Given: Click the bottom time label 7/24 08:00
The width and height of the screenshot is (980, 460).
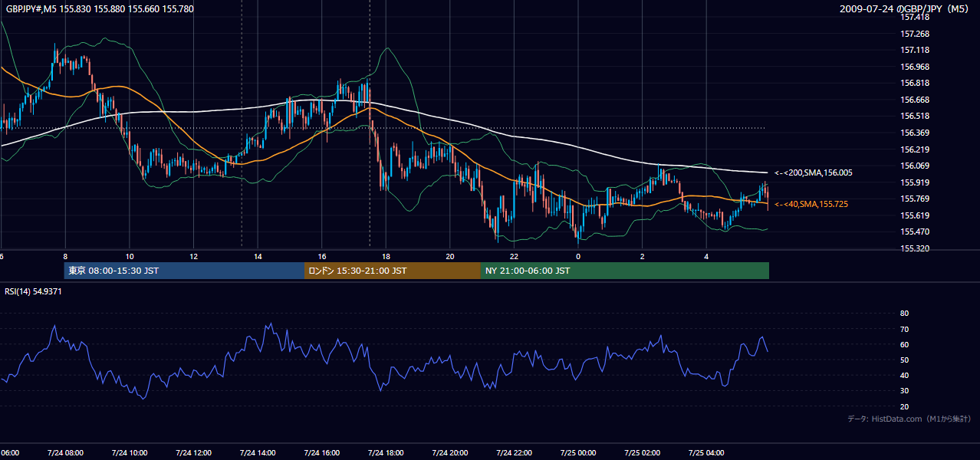Looking at the screenshot, I should 65,453.
